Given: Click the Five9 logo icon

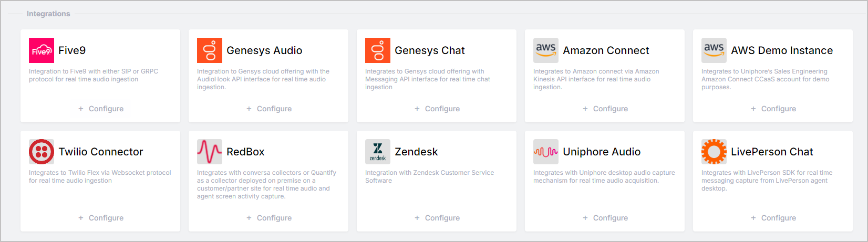Looking at the screenshot, I should [42, 50].
